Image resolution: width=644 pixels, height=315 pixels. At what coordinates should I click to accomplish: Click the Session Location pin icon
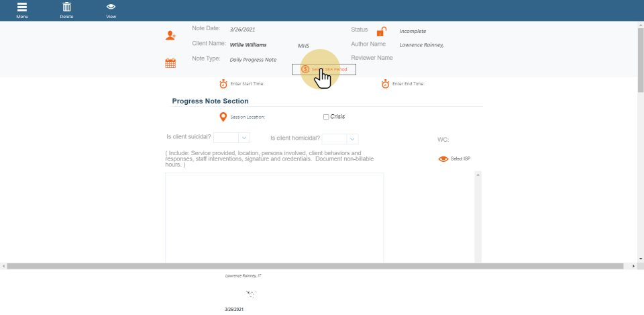click(x=223, y=117)
